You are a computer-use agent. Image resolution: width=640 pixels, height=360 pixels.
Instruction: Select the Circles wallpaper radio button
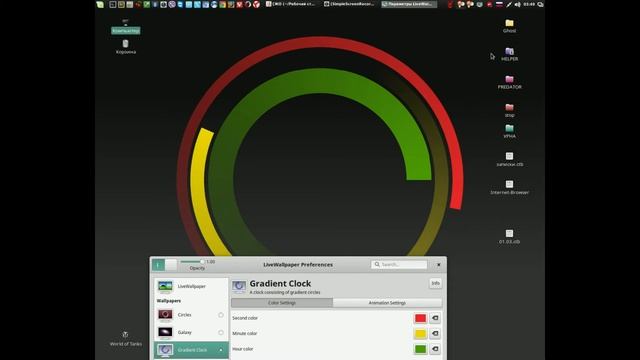coord(221,315)
